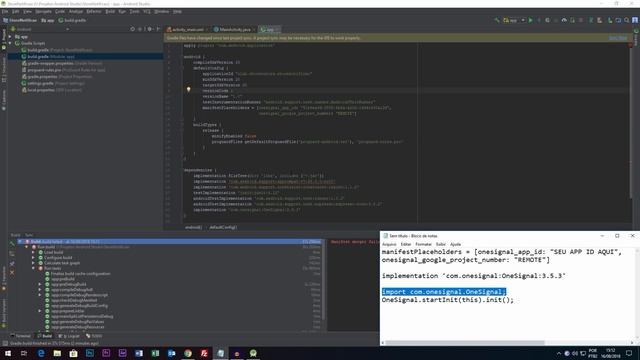This screenshot has height=360, width=640.
Task: Expand the Configure build node
Action: 33,258
